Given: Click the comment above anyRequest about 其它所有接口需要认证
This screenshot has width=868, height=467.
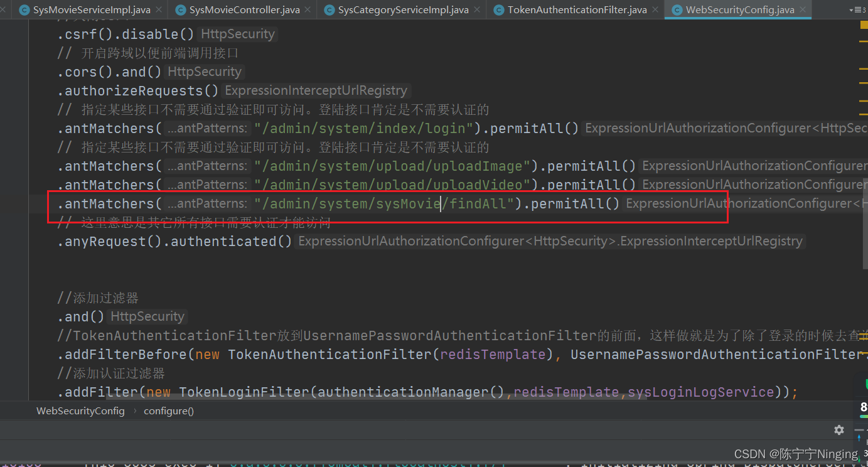Looking at the screenshot, I should [194, 222].
